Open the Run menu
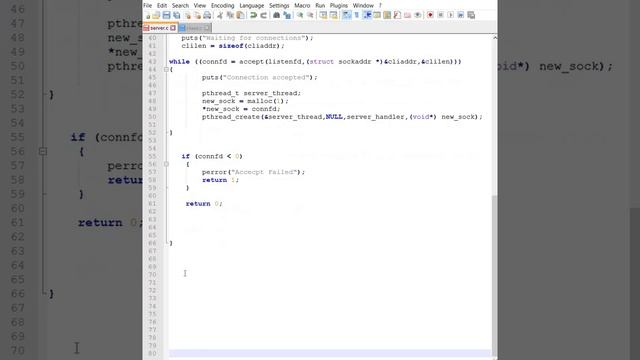Viewport: 640px width, 360px height. pos(320,5)
